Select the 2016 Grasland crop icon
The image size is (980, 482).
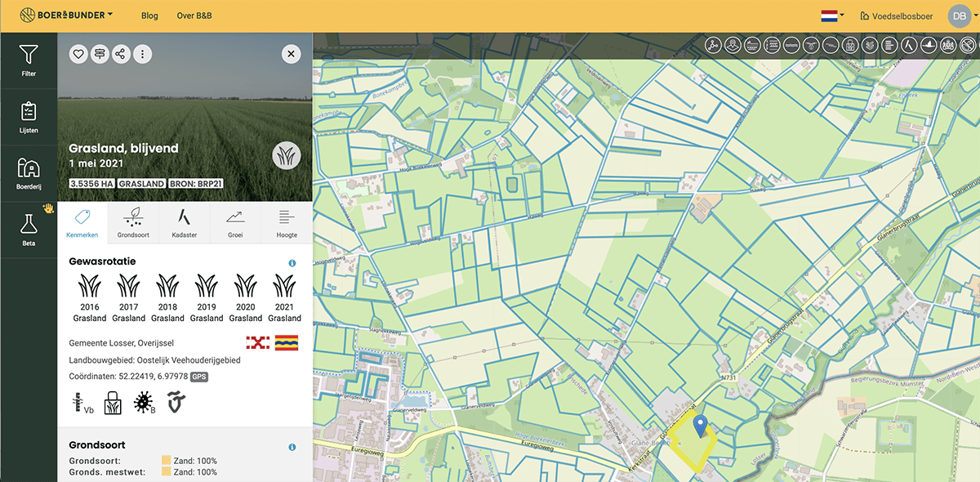click(x=90, y=285)
